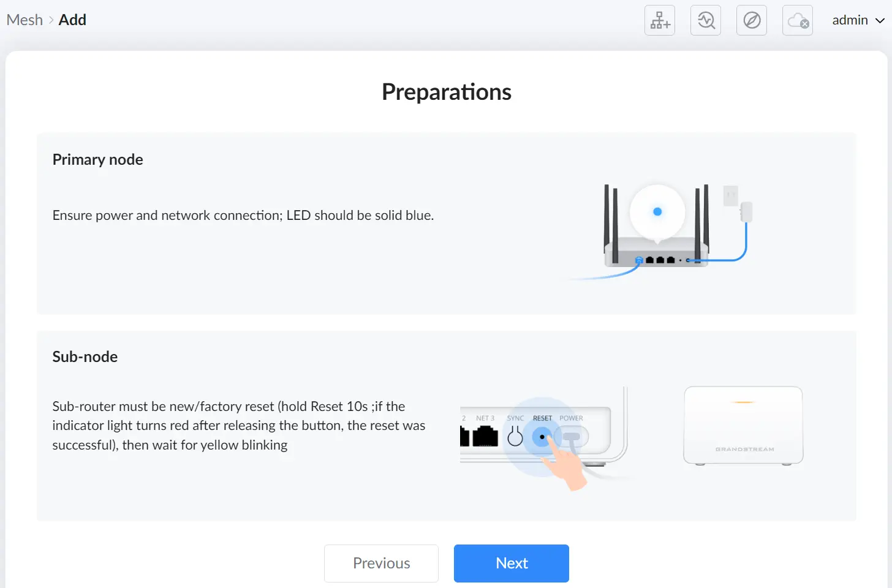The width and height of the screenshot is (892, 588).
Task: Open the network diagnostics search icon
Action: [x=706, y=20]
